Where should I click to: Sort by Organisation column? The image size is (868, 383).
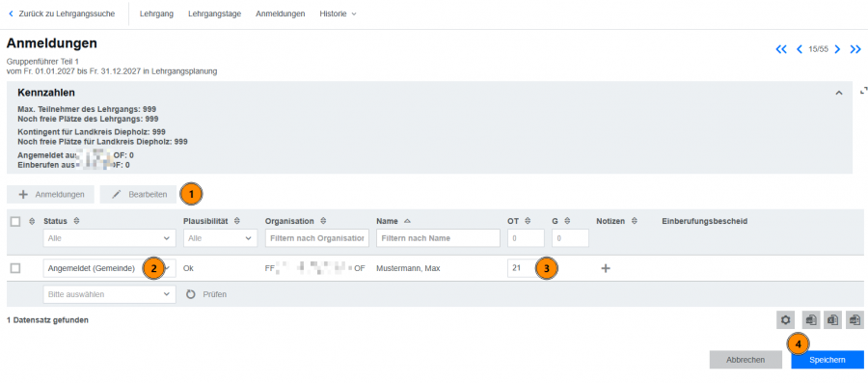[323, 221]
